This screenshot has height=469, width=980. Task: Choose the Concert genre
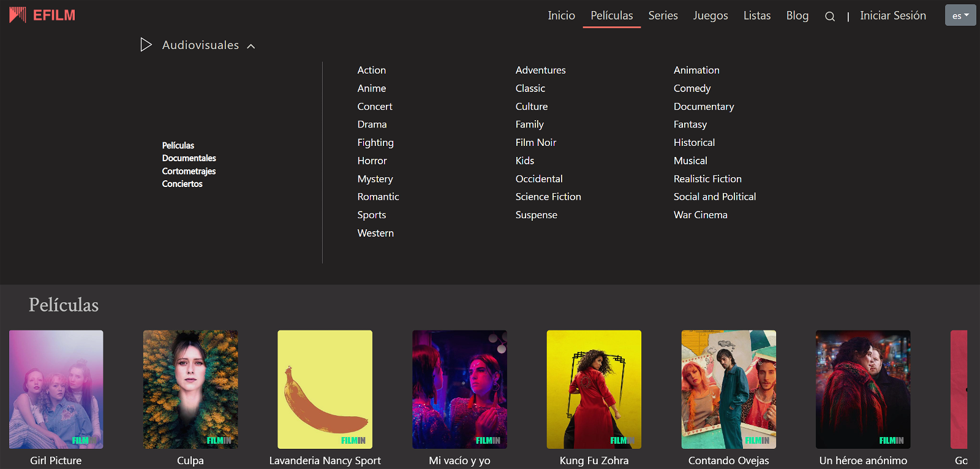(x=375, y=106)
